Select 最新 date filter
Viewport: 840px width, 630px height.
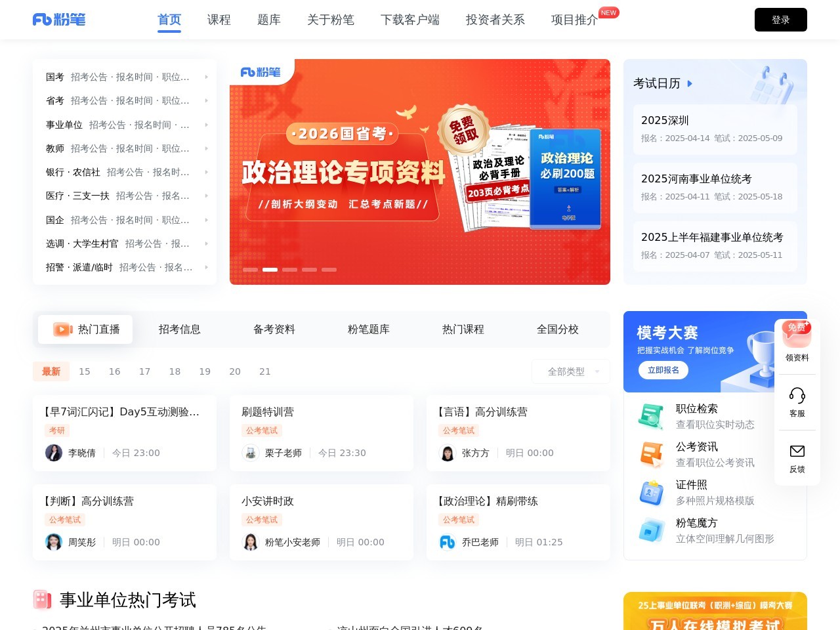pos(51,371)
